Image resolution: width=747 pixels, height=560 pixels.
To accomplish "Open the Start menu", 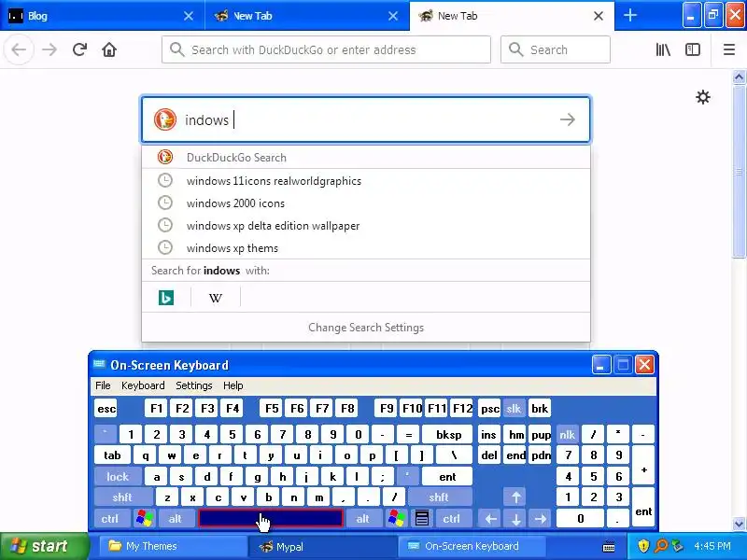I will pos(45,546).
